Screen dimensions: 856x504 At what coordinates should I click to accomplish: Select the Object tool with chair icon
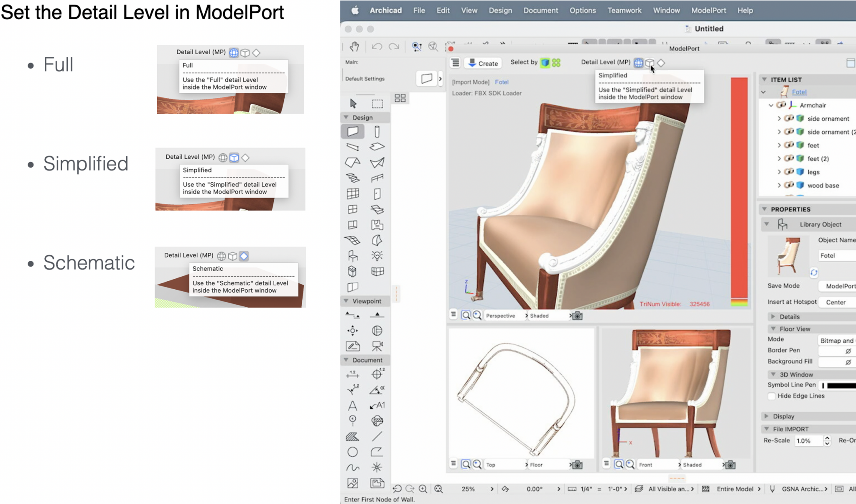[353, 256]
